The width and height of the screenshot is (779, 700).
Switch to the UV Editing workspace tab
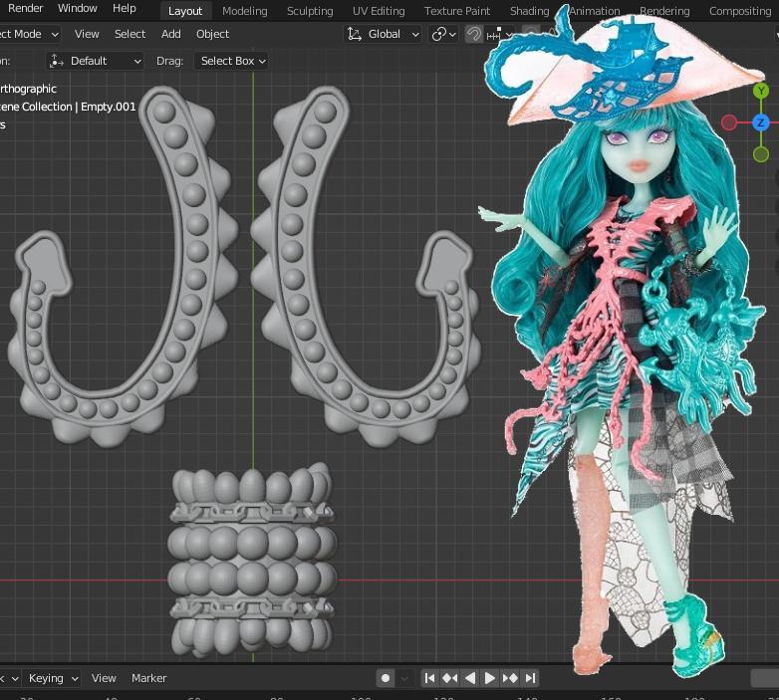tap(379, 11)
